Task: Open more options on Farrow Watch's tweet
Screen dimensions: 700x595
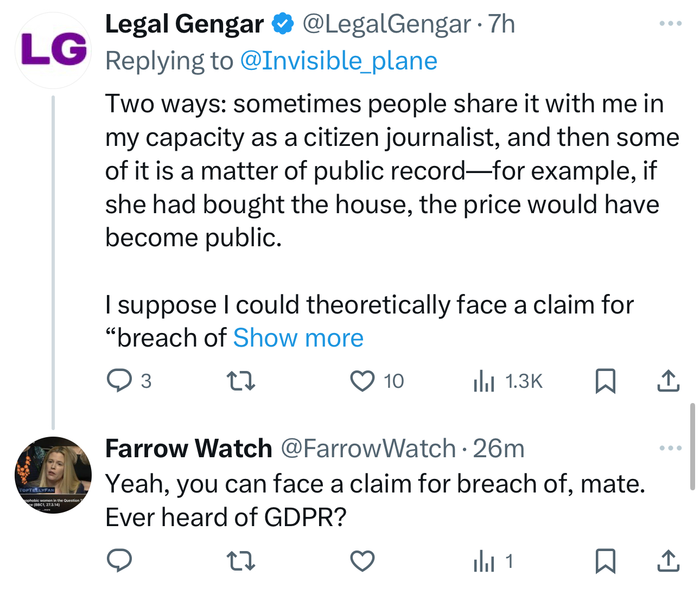Action: point(670,448)
